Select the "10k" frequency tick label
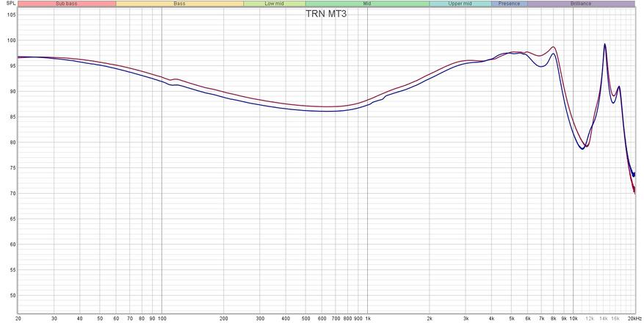The height and width of the screenshot is (323, 644). pyautogui.click(x=574, y=319)
